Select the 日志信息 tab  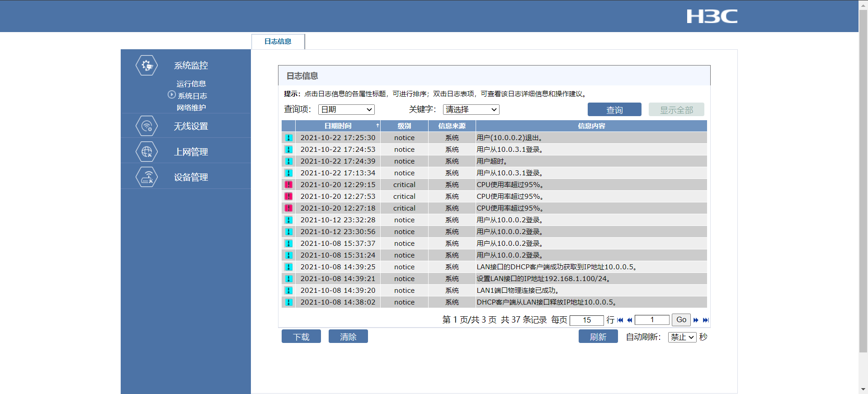point(278,42)
